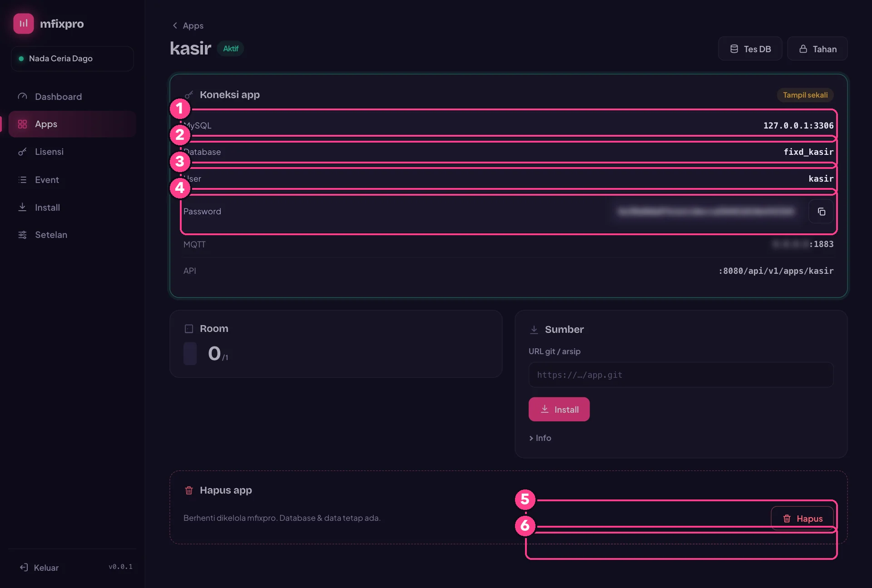The width and height of the screenshot is (872, 588).
Task: Click the Tes DB button
Action: click(x=750, y=49)
